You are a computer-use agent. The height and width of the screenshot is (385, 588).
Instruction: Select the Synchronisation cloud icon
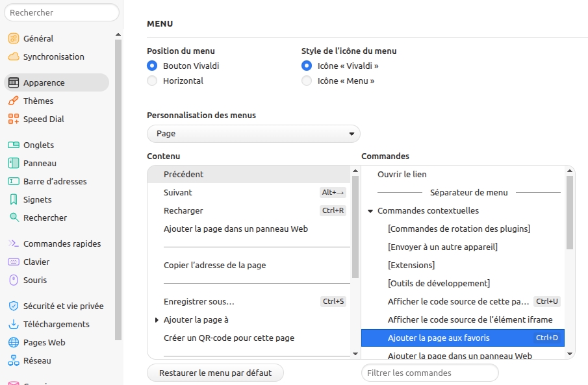click(13, 56)
